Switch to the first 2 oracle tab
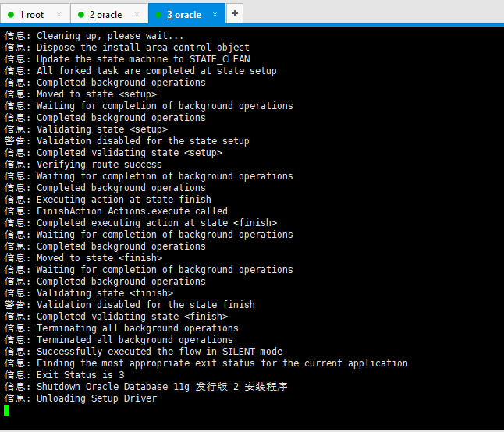This screenshot has height=432, width=504. 109,14
